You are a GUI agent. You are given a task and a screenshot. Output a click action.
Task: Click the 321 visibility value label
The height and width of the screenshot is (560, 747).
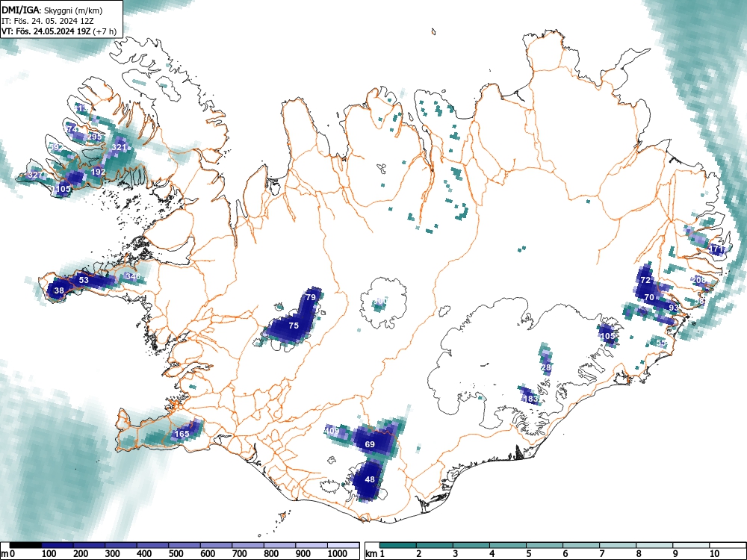119,147
